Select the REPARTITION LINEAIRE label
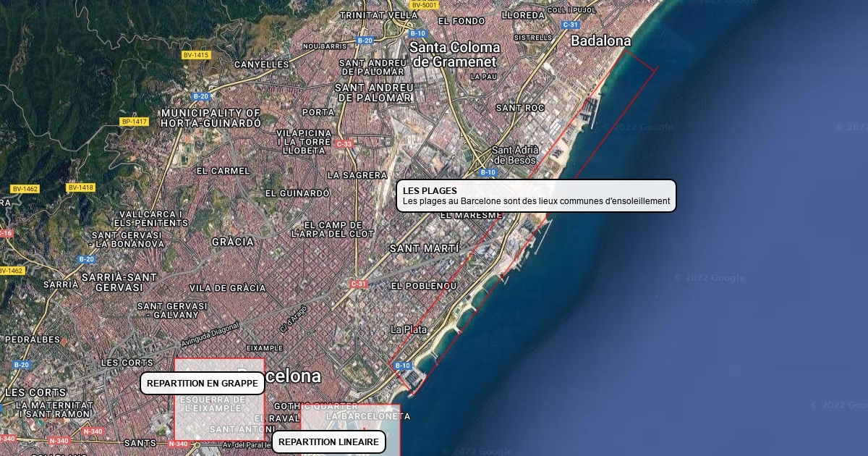The image size is (868, 456). pos(328,442)
